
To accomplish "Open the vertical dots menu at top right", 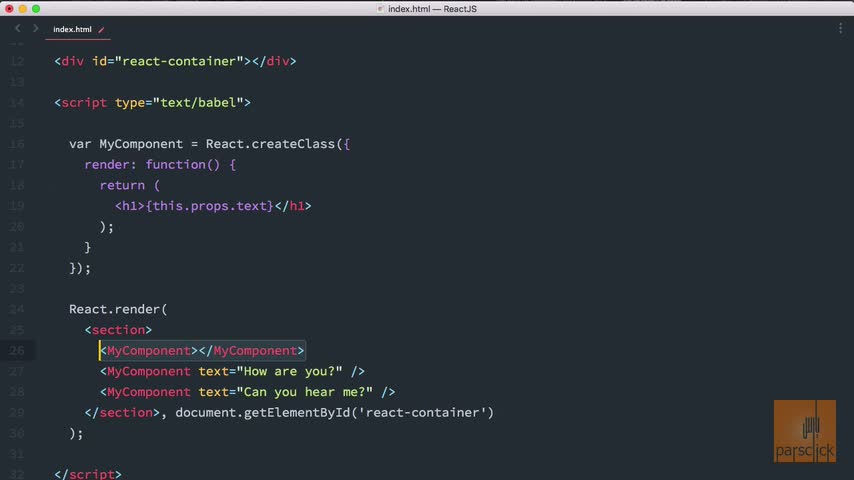I will coord(840,28).
